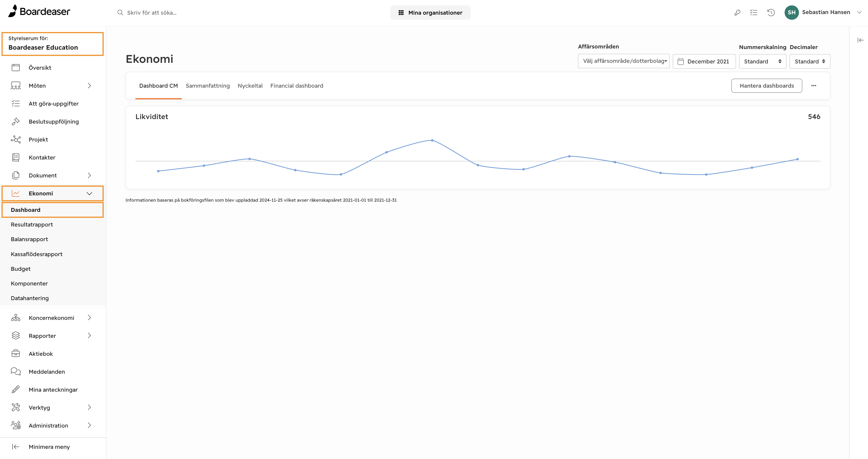Expand the Rapporter submenu chevron
Image resolution: width=868 pixels, height=459 pixels.
tap(89, 335)
